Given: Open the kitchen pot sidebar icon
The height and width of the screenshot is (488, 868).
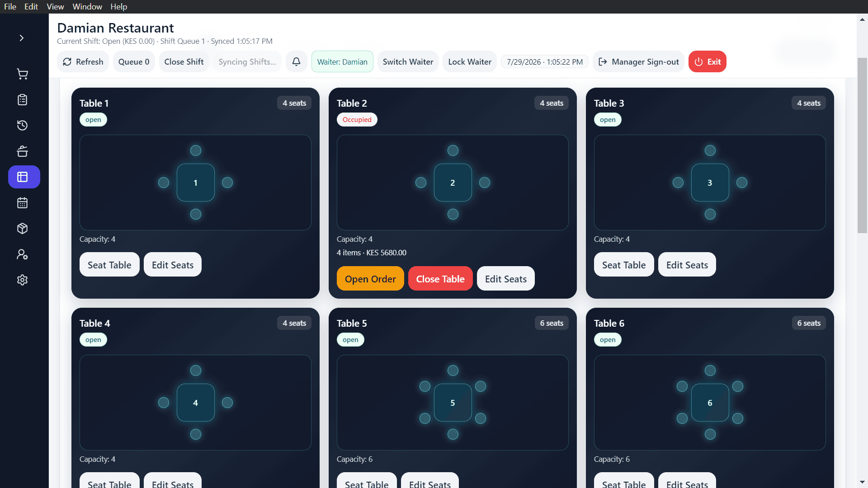Looking at the screenshot, I should coord(23,151).
